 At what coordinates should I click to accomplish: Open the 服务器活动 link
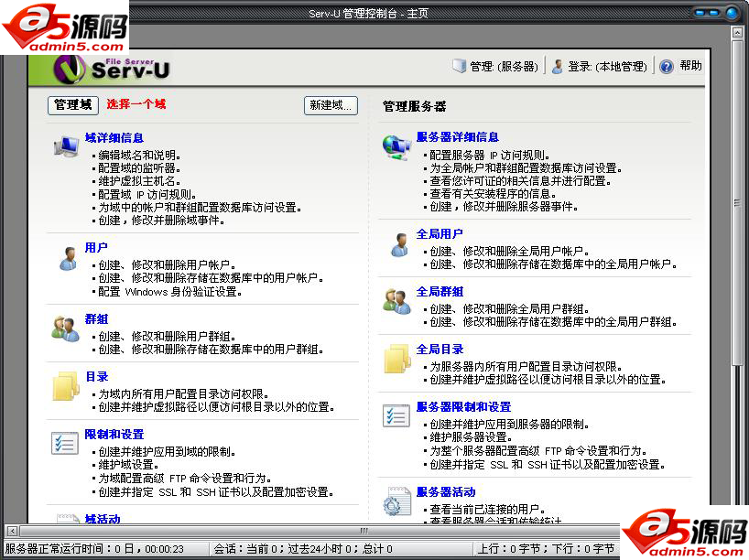click(x=446, y=491)
